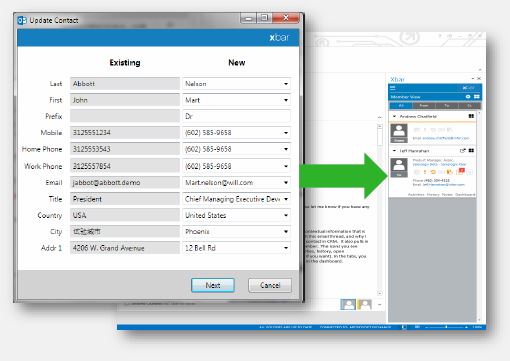Click the New Prefix field containing Dr
The width and height of the screenshot is (510, 361).
coord(236,116)
